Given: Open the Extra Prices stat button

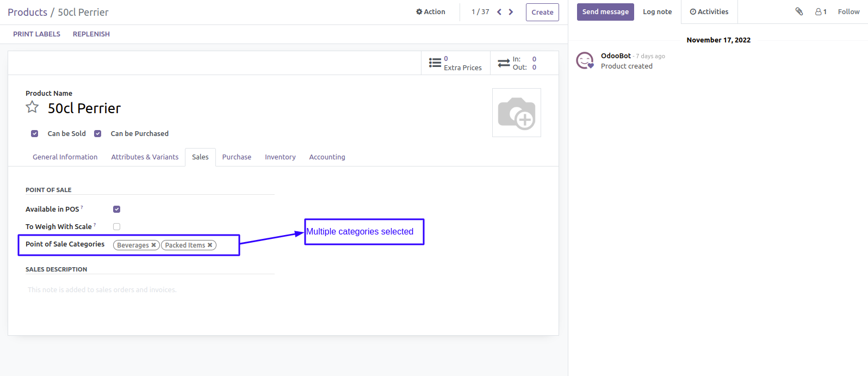Looking at the screenshot, I should 456,63.
